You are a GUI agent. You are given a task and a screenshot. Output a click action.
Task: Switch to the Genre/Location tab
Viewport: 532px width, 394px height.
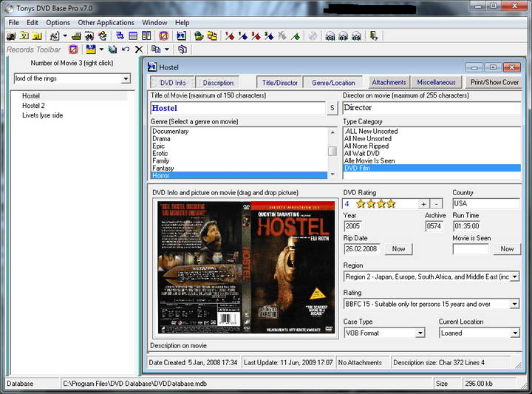333,83
